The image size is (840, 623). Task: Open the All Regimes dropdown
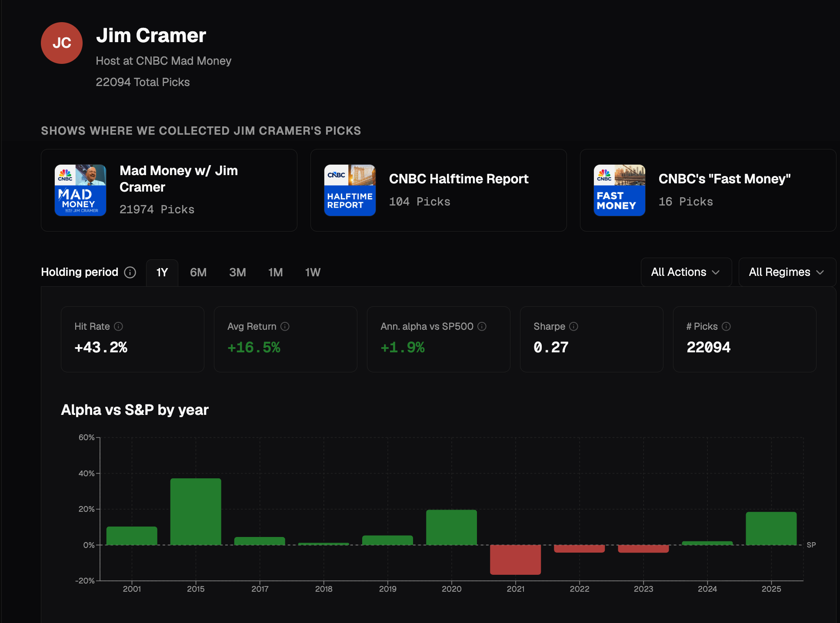pyautogui.click(x=787, y=272)
